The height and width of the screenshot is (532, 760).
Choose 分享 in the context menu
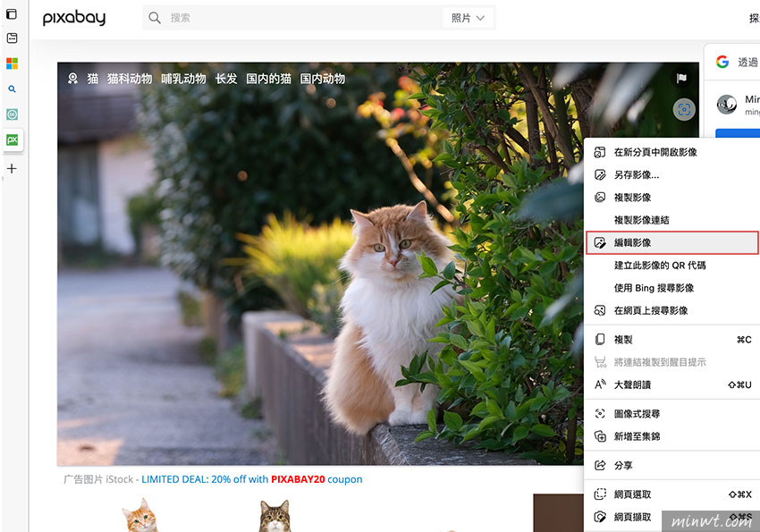coord(671,465)
